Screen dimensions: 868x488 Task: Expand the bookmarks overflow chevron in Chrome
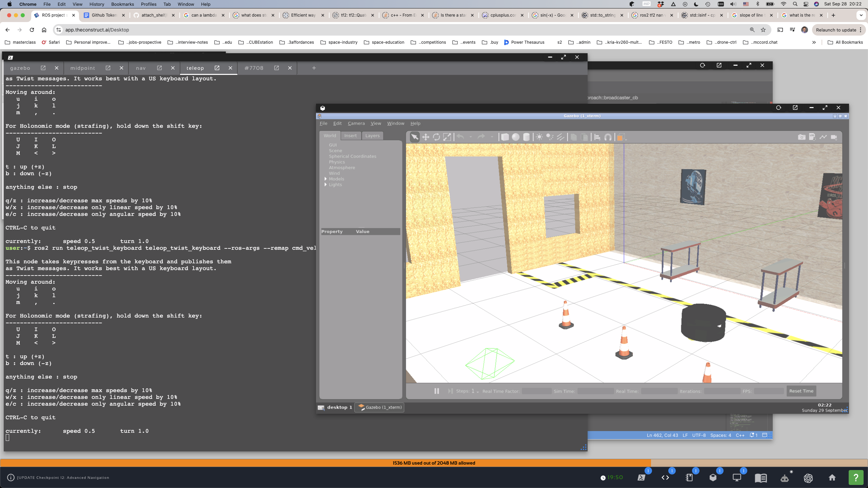click(x=814, y=42)
